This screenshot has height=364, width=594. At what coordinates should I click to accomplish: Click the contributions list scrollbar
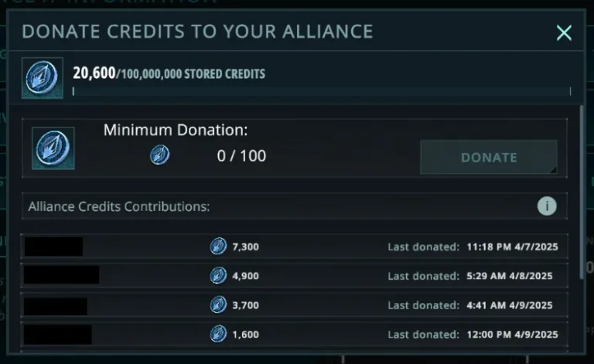[582, 193]
